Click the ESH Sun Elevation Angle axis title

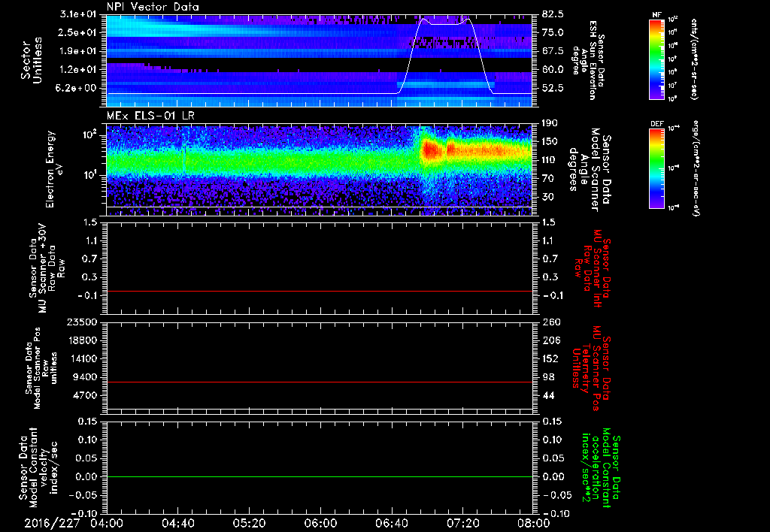[x=588, y=60]
